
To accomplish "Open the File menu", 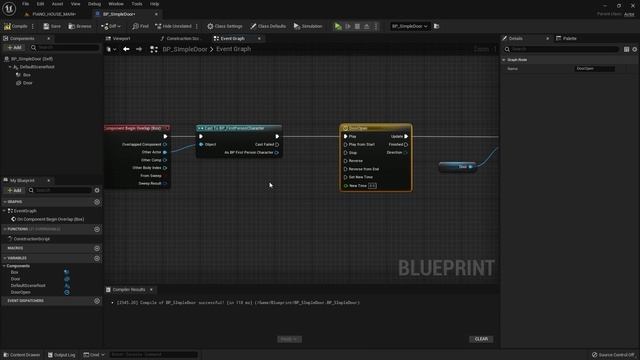I will (x=25, y=4).
